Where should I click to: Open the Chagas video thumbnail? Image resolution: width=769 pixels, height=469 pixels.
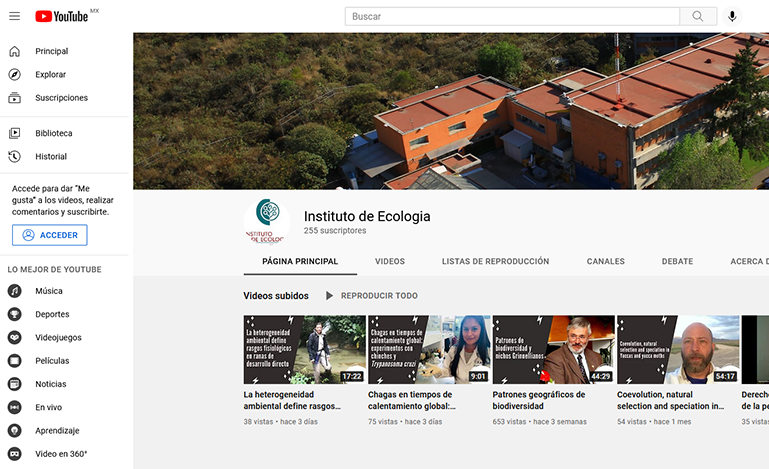(x=429, y=349)
